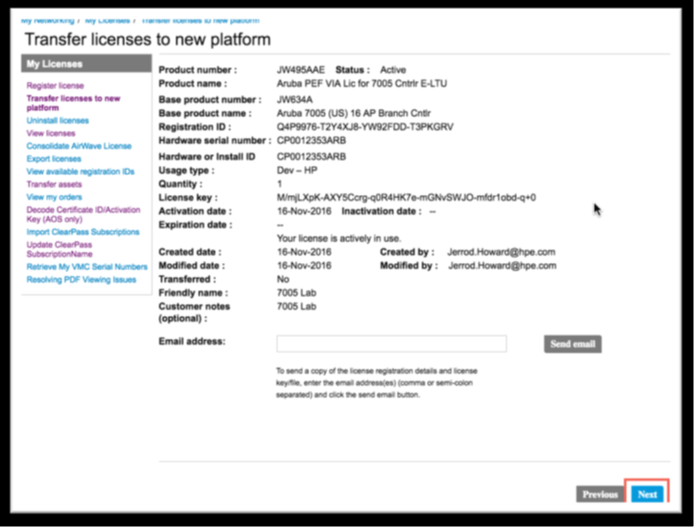Image resolution: width=694 pixels, height=527 pixels.
Task: Open Consolidate AirWave License link
Action: pos(79,146)
